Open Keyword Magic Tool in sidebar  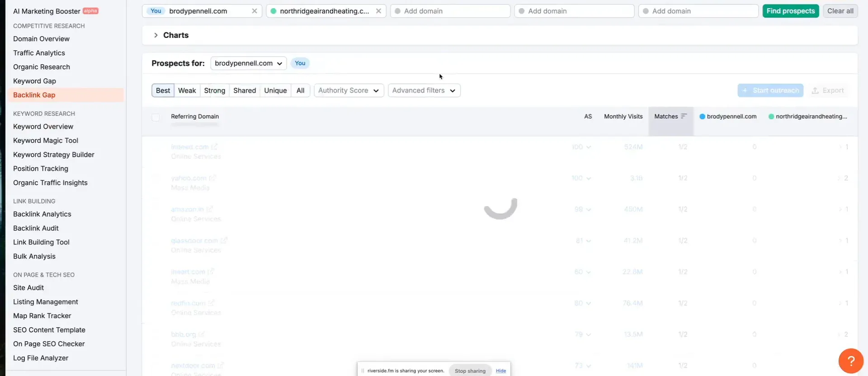click(46, 141)
